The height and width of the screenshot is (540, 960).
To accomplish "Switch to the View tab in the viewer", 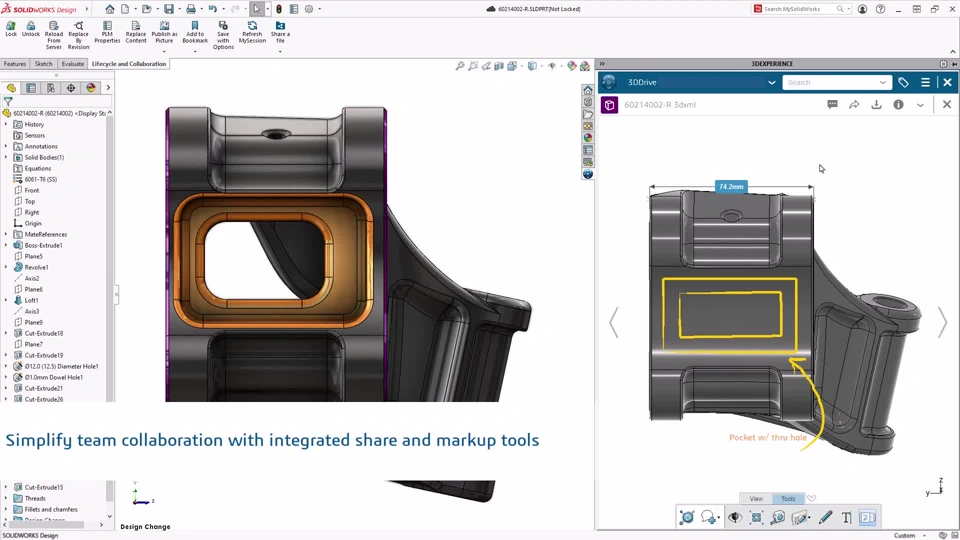I will [756, 498].
